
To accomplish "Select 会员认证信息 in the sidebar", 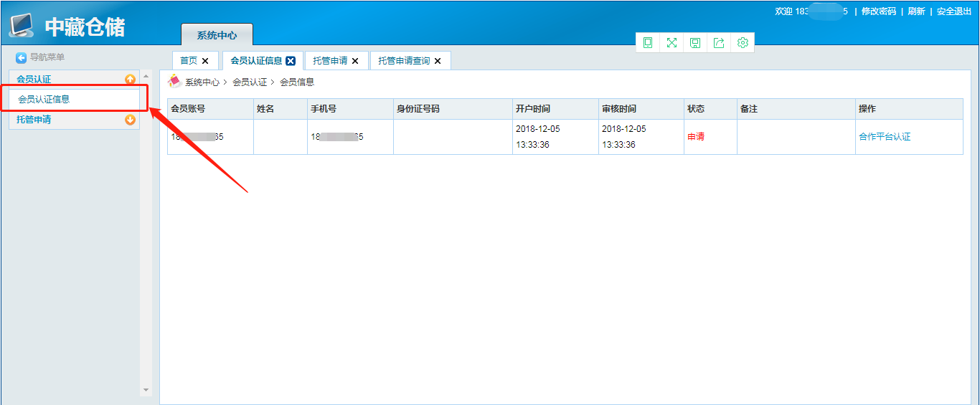I will tap(44, 100).
